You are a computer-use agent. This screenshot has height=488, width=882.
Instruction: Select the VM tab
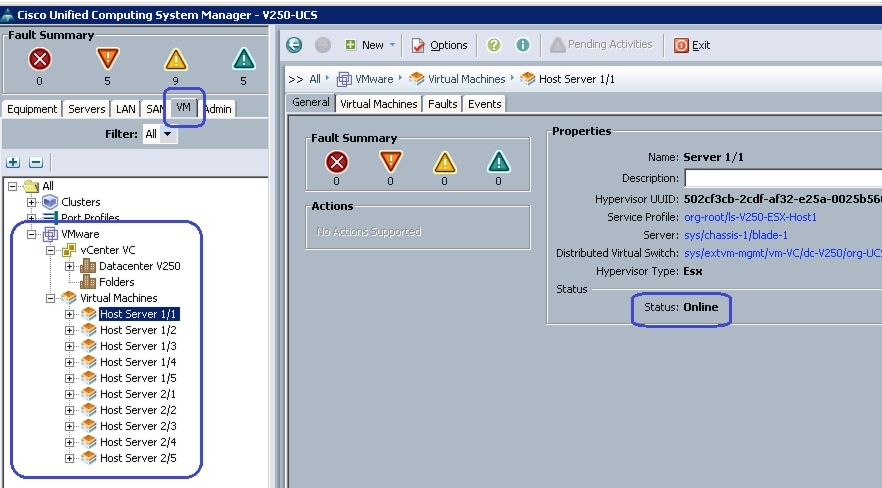pos(183,107)
